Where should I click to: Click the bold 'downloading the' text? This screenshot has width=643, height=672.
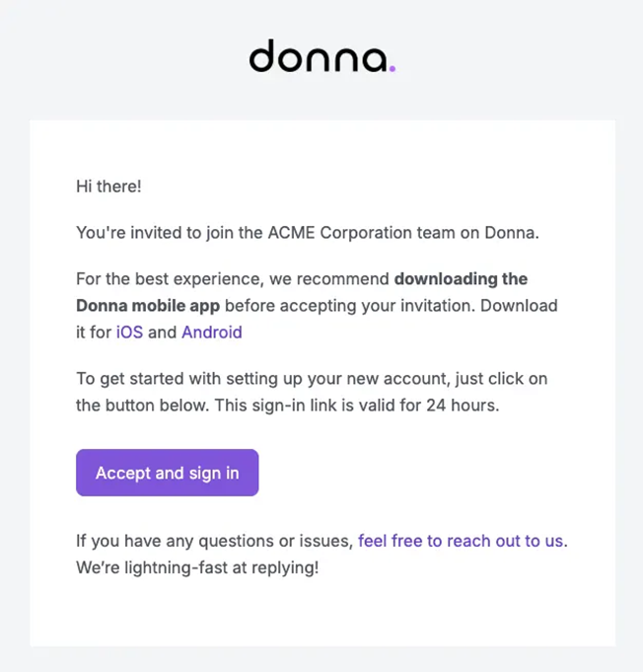(461, 279)
